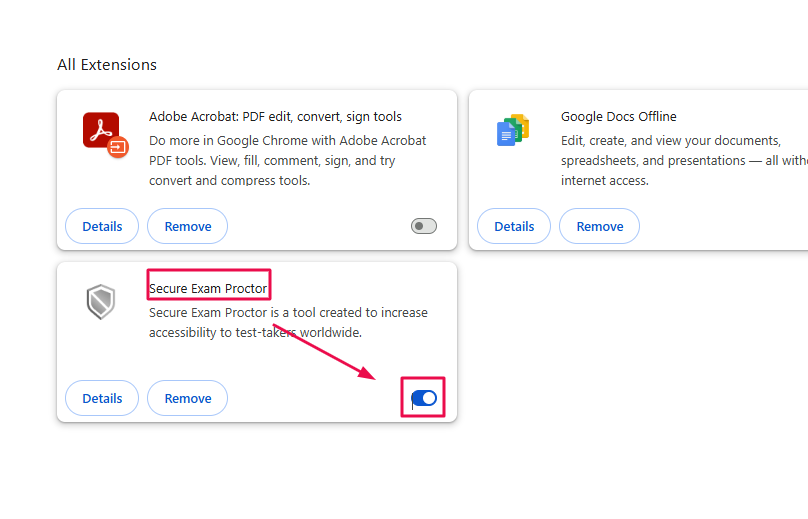Screen dimensions: 808x519
Task: Enable the Adobe Acrobat extension toggle
Action: 424,227
